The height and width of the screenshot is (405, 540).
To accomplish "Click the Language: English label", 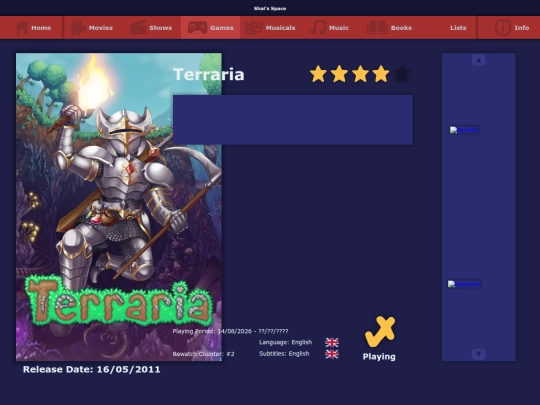I will pyautogui.click(x=285, y=342).
